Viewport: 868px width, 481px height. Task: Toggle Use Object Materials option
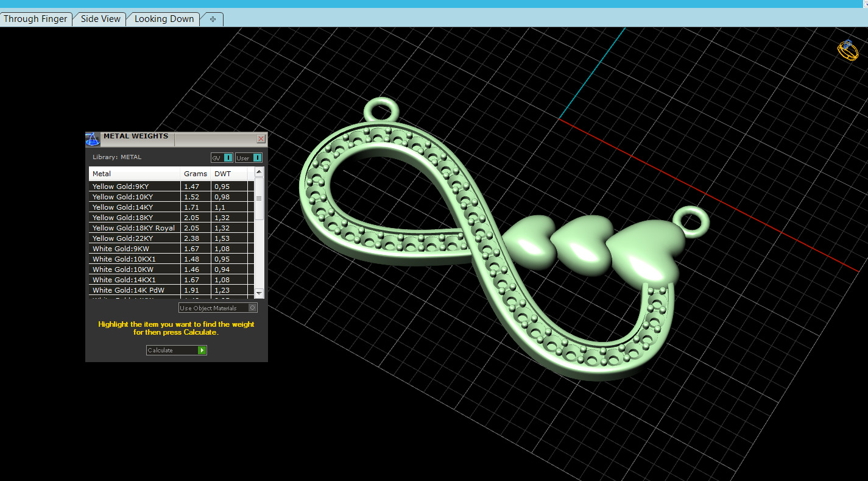click(218, 308)
